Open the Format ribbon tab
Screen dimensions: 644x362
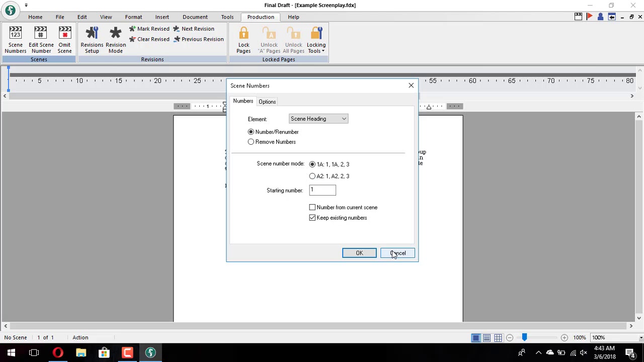pyautogui.click(x=133, y=17)
